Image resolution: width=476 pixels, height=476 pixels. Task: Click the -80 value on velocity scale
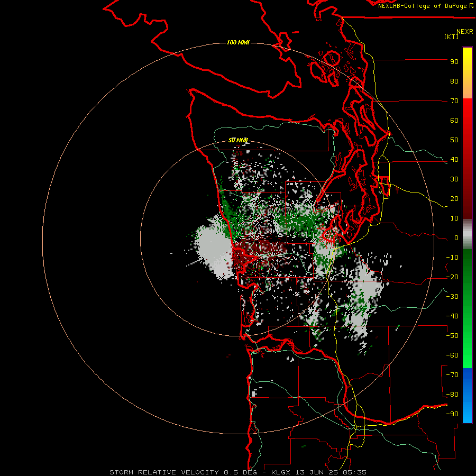(x=452, y=395)
